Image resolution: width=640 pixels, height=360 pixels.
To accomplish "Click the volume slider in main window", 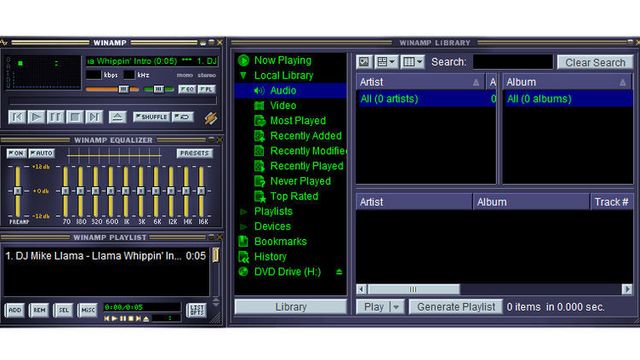I will pyautogui.click(x=112, y=89).
